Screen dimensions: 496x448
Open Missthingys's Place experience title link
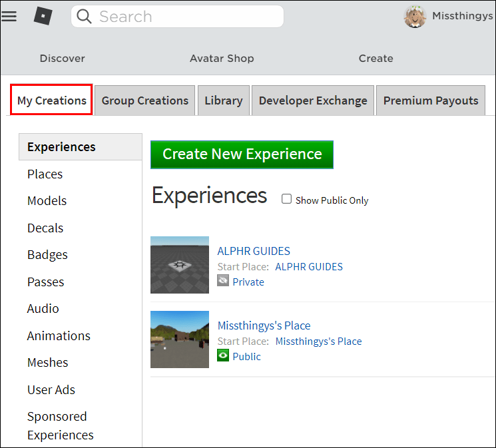click(264, 326)
